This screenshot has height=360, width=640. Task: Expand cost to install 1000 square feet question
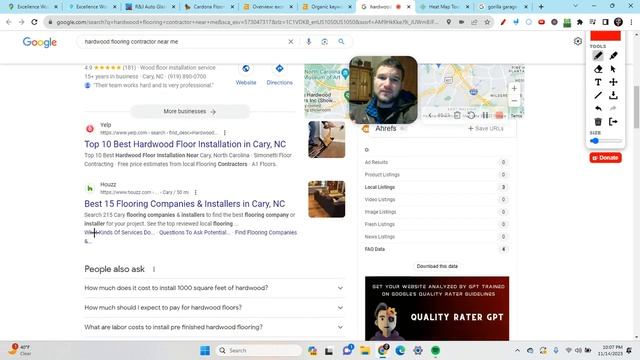(214, 288)
